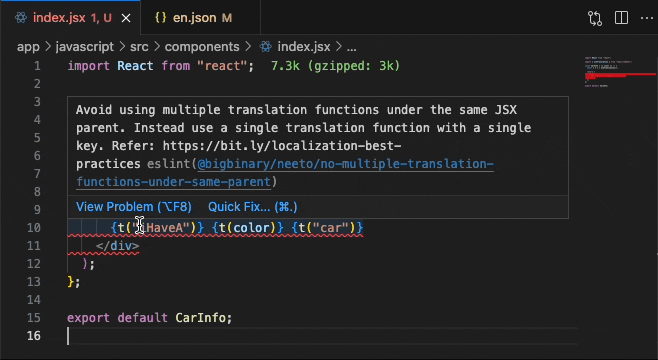Click the minimap code overview
658x360 pixels.
(x=620, y=72)
